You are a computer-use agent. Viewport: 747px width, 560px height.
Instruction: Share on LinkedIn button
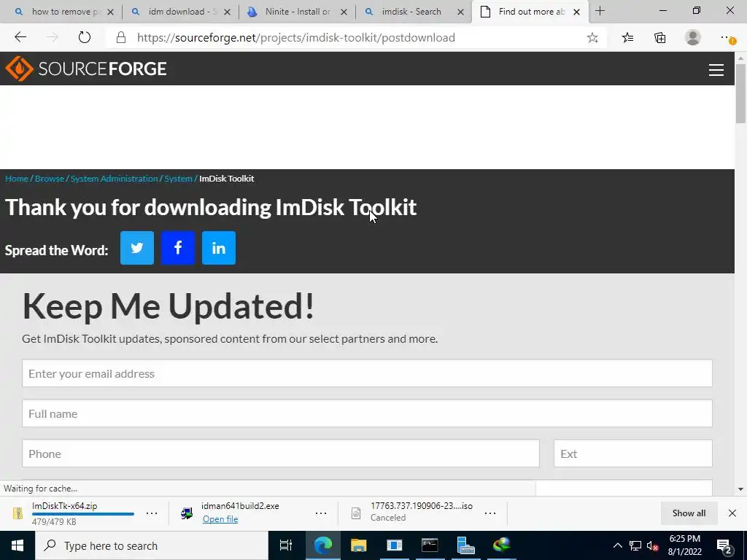pos(219,248)
